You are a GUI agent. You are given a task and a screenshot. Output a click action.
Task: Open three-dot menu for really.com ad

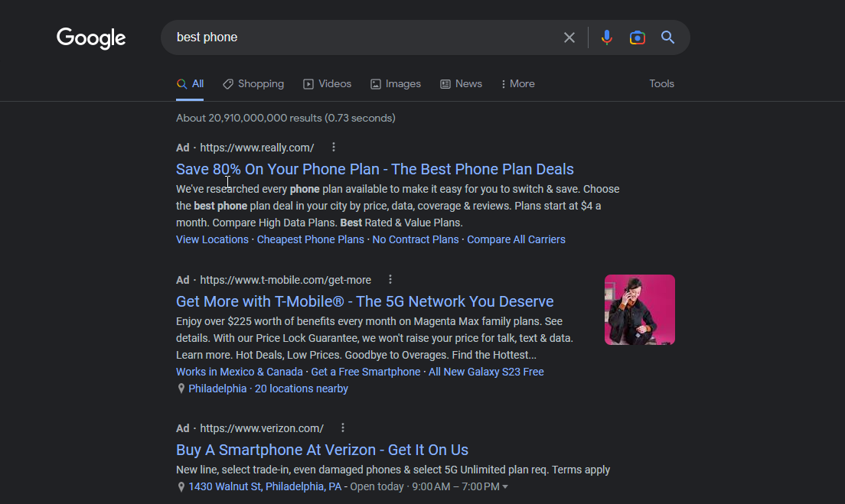tap(334, 147)
